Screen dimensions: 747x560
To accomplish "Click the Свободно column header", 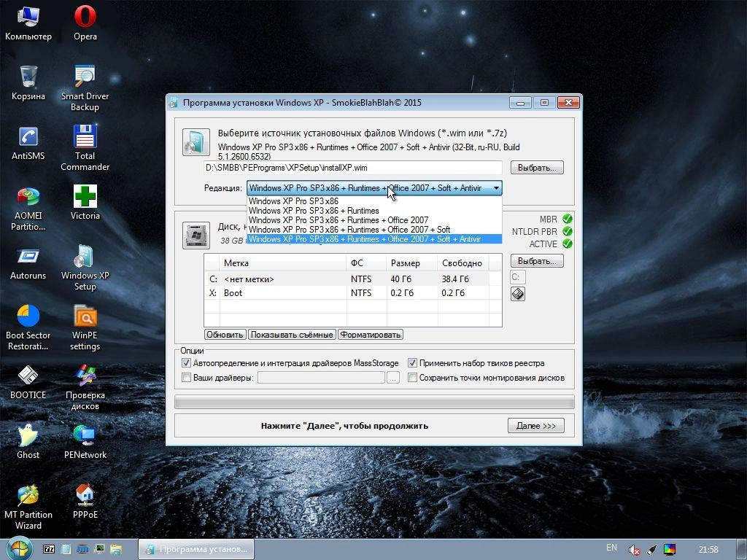I will coord(462,262).
